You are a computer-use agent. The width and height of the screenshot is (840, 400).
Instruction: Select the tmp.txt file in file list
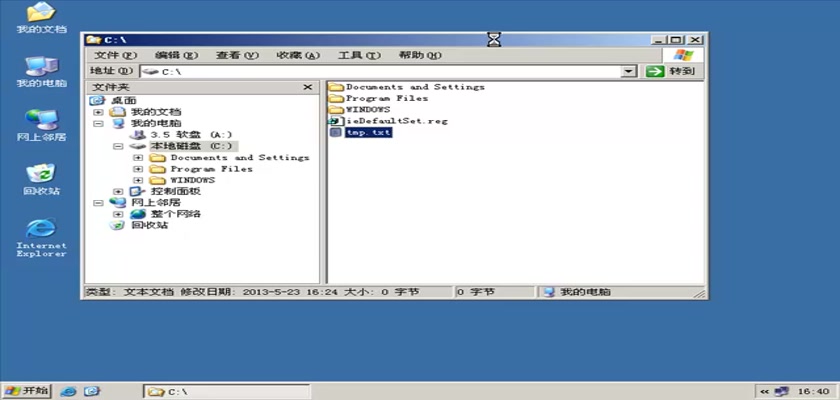pyautogui.click(x=367, y=133)
